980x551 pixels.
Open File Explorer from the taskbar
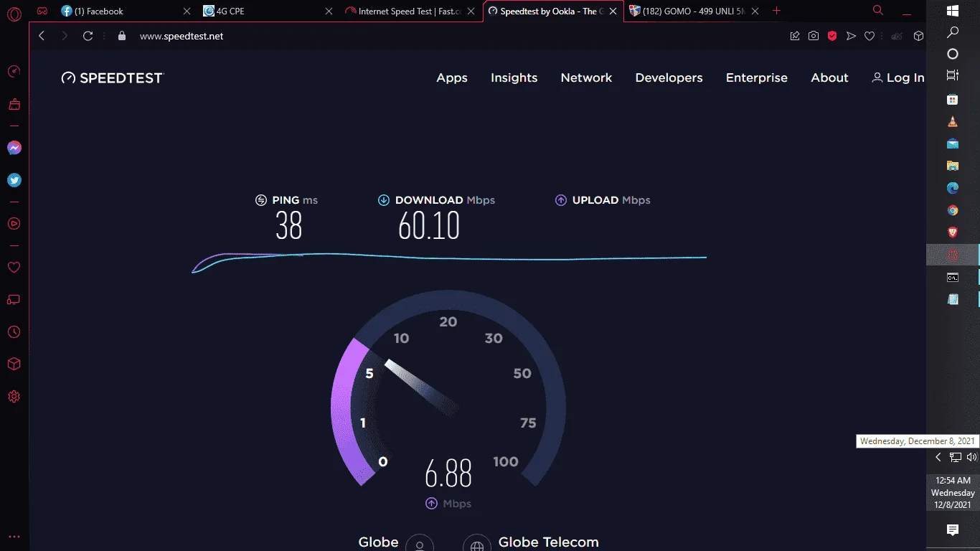pyautogui.click(x=953, y=166)
